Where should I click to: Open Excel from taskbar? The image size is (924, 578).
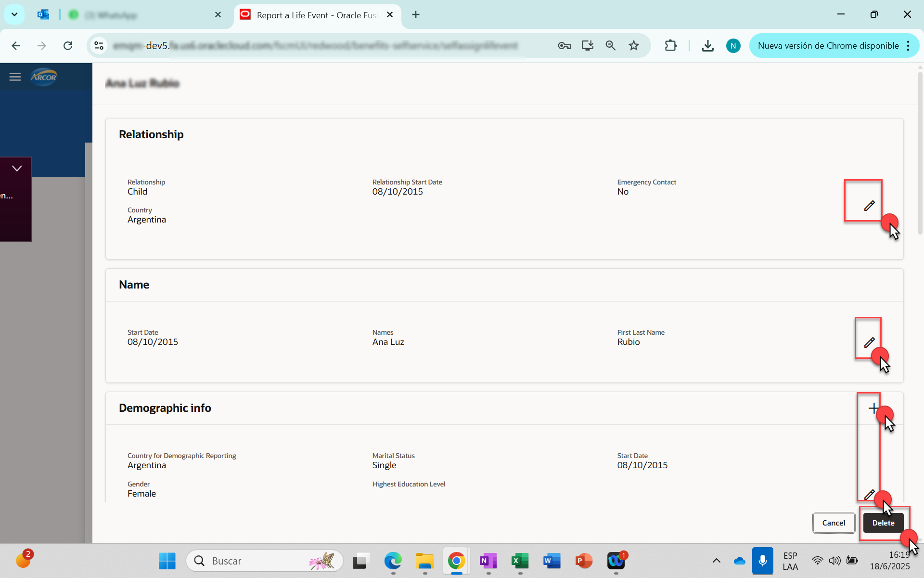click(x=520, y=561)
